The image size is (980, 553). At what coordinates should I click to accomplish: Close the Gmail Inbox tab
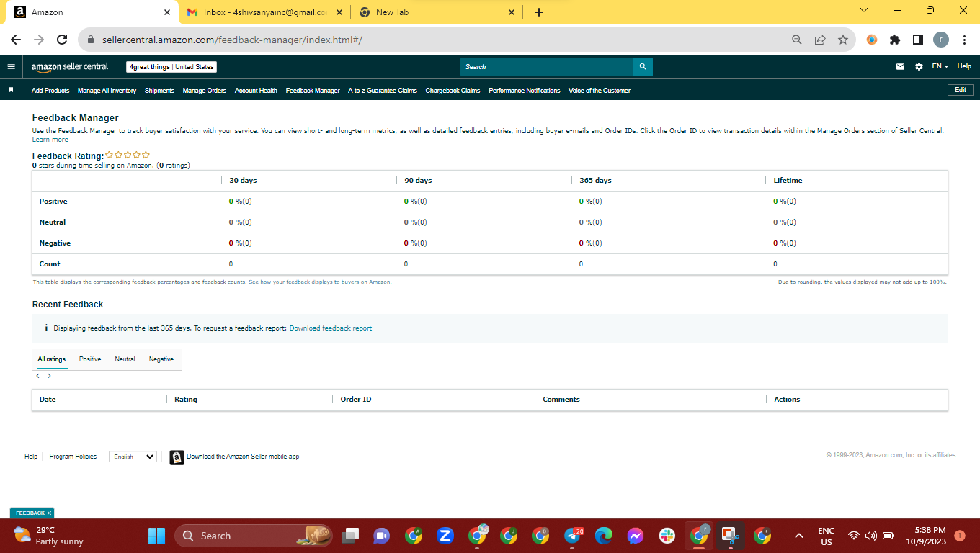tap(339, 12)
